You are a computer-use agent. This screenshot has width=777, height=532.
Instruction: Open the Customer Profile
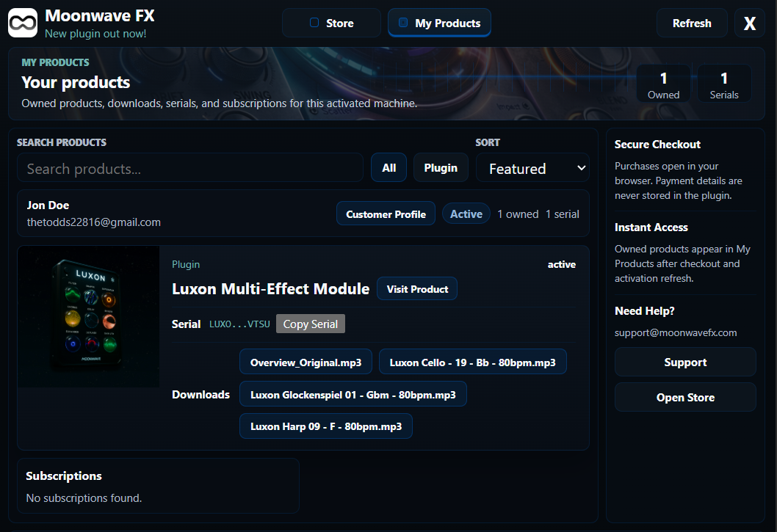click(386, 214)
